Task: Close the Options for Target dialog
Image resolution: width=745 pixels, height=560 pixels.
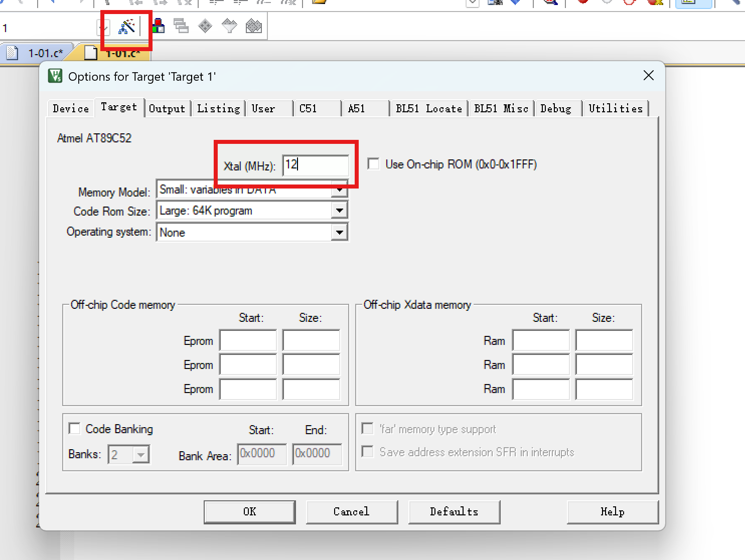Action: (648, 76)
